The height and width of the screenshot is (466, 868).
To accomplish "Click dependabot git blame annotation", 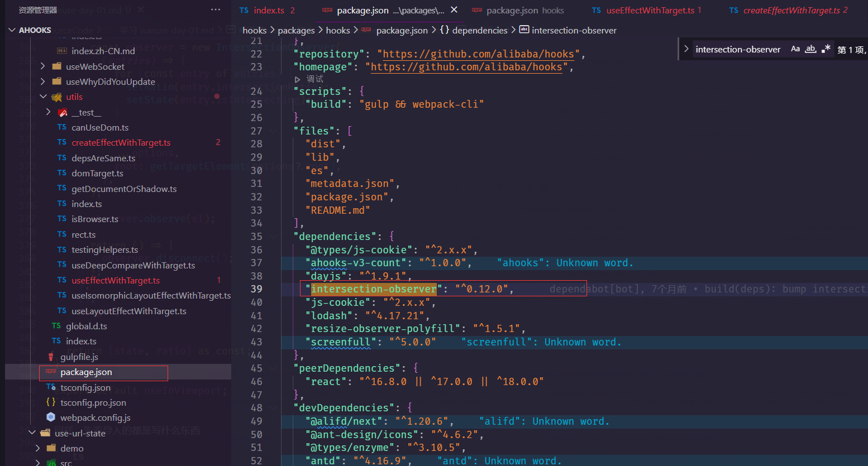I will point(707,289).
